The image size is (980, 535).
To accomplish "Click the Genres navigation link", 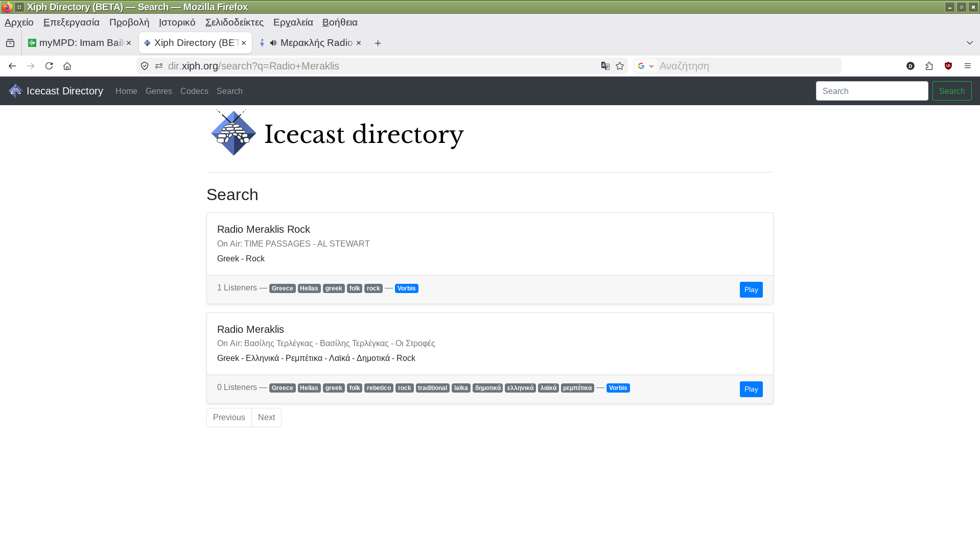I will click(x=158, y=91).
